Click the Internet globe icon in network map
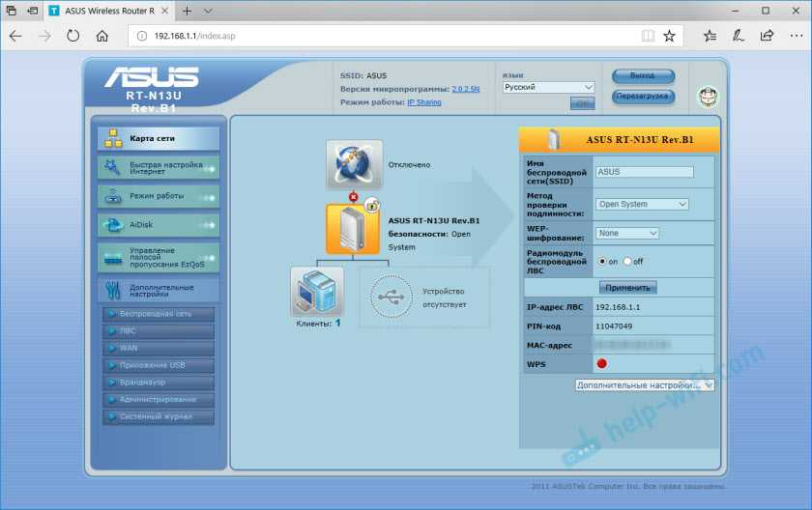The image size is (812, 510). [354, 164]
